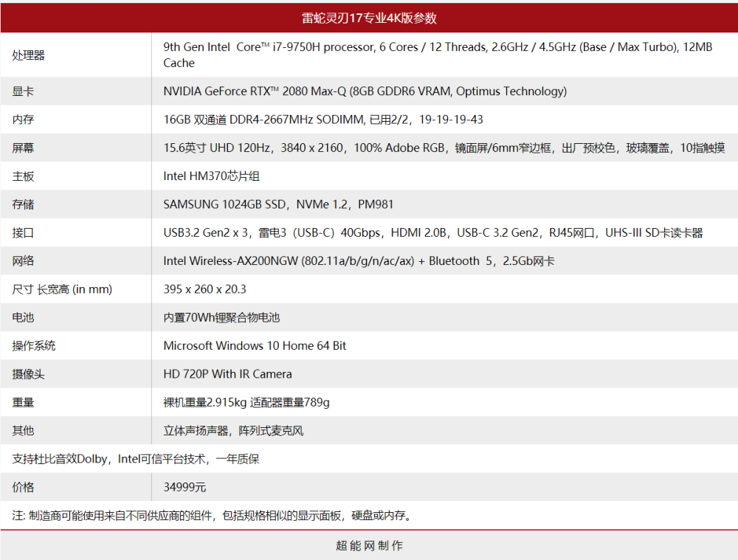The width and height of the screenshot is (738, 560).
Task: Click the 内置70Wh锂聚合物电池 value
Action: point(221,317)
